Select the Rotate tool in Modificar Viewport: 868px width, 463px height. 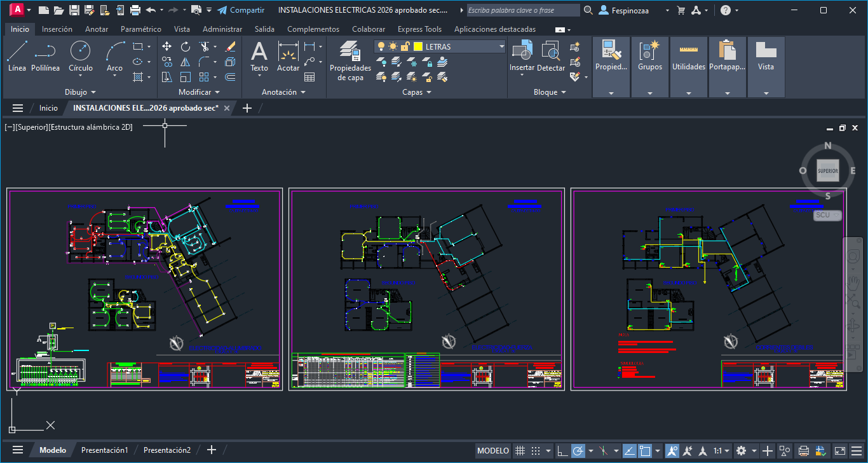pyautogui.click(x=186, y=46)
